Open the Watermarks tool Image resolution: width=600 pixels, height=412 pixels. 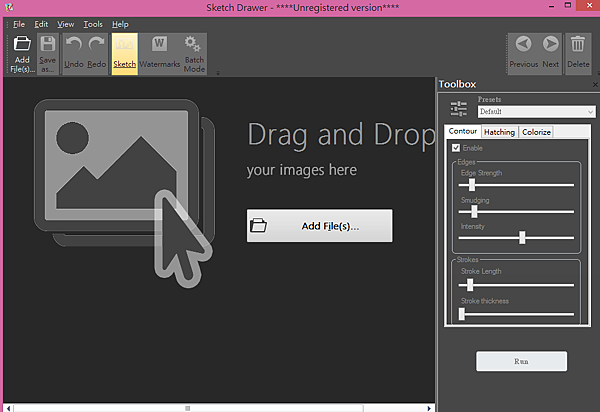click(159, 46)
